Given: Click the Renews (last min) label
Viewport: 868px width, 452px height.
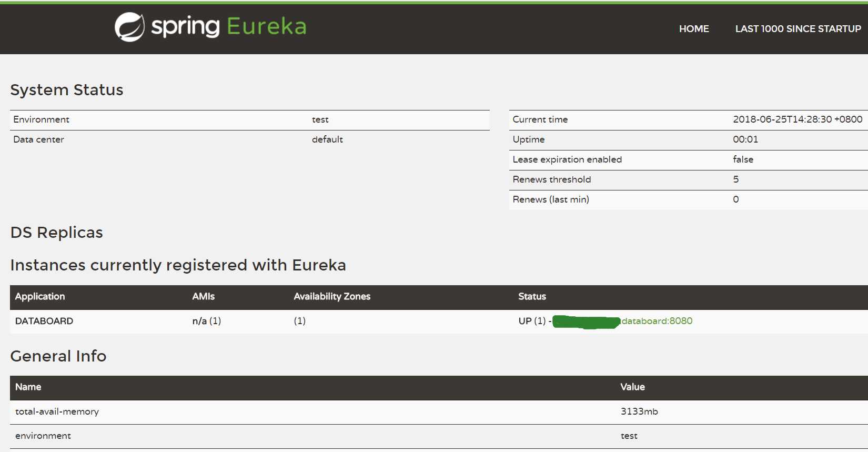Looking at the screenshot, I should pos(551,199).
